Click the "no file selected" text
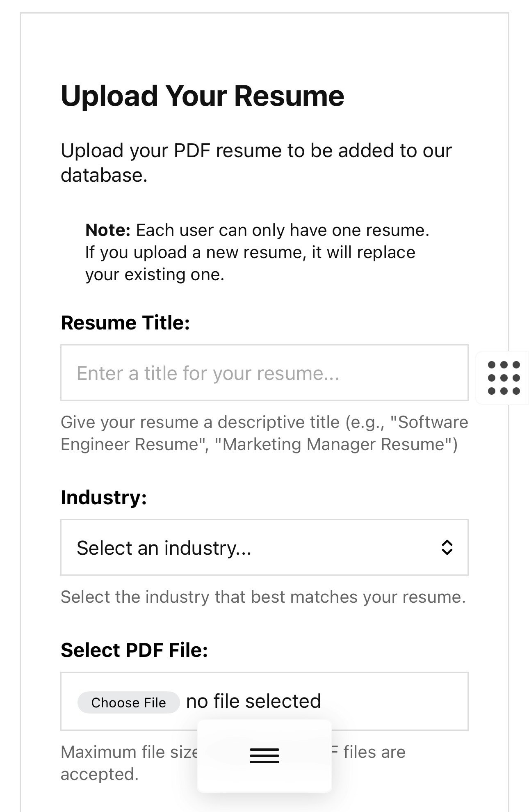This screenshot has width=529, height=812. click(x=253, y=701)
